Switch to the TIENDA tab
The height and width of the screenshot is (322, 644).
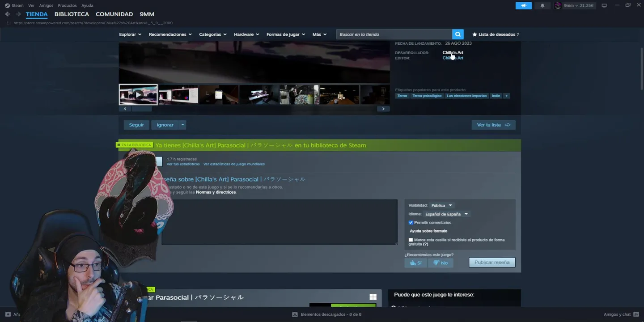pyautogui.click(x=37, y=14)
